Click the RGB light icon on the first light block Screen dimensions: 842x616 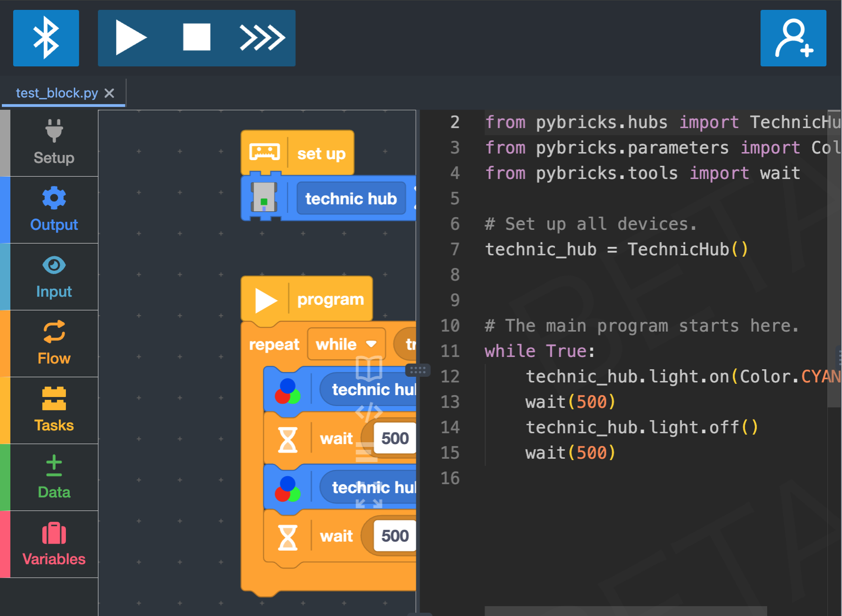(x=287, y=391)
